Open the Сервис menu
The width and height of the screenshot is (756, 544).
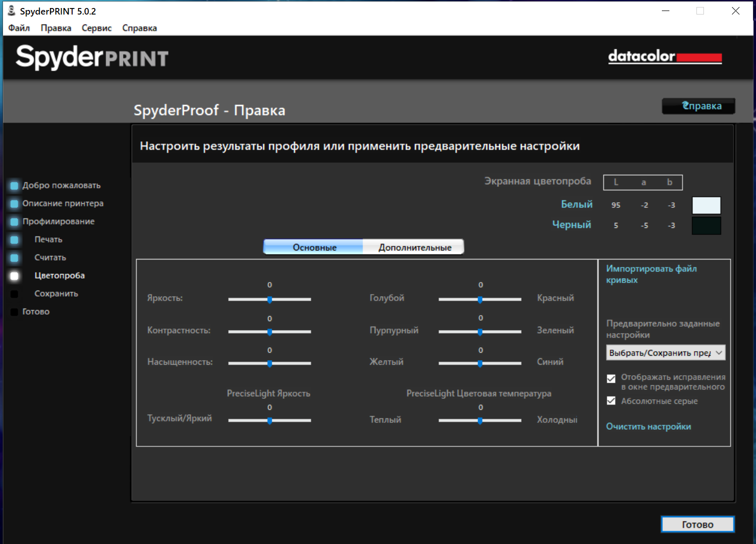(97, 28)
